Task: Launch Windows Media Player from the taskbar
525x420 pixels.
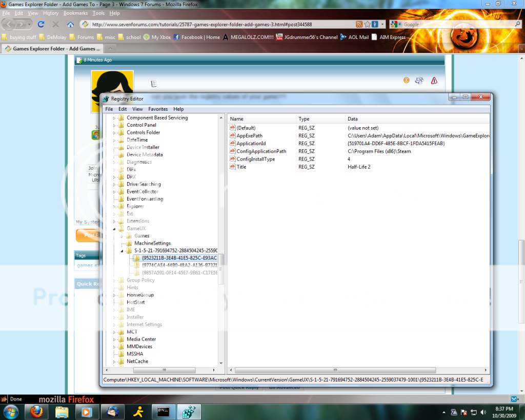Action: click(87, 411)
